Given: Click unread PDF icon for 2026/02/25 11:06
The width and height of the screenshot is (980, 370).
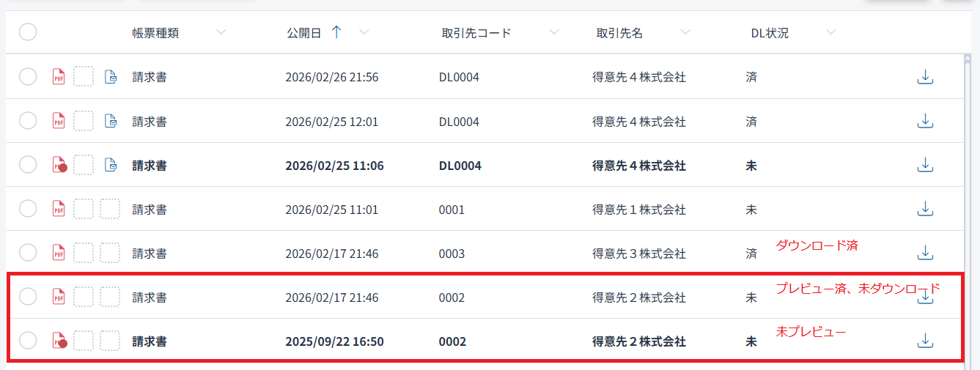Looking at the screenshot, I should 59,166.
